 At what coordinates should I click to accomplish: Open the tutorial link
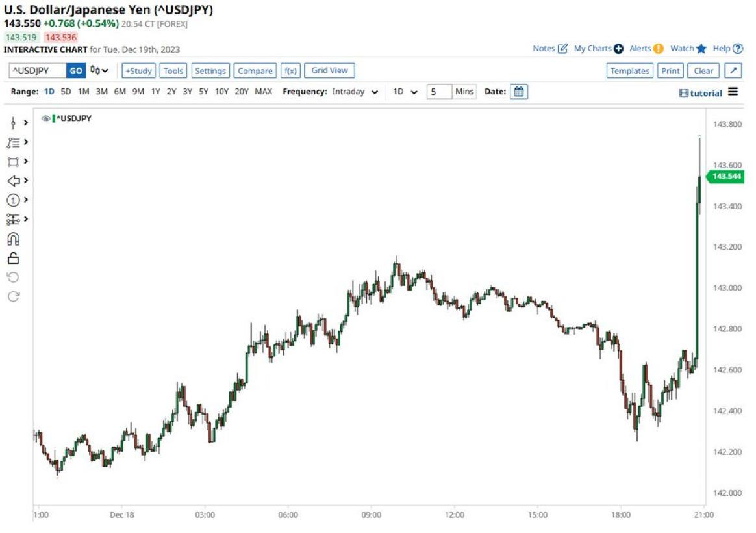coord(700,92)
